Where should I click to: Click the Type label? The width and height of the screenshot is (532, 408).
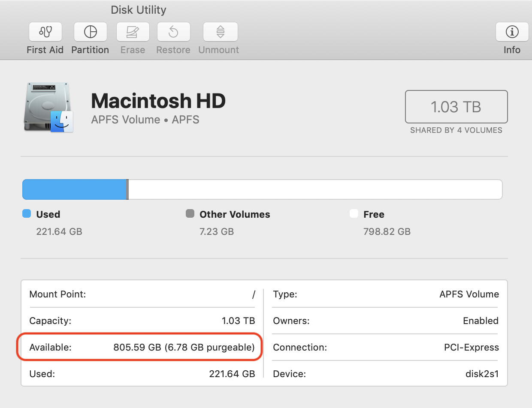[x=285, y=294]
